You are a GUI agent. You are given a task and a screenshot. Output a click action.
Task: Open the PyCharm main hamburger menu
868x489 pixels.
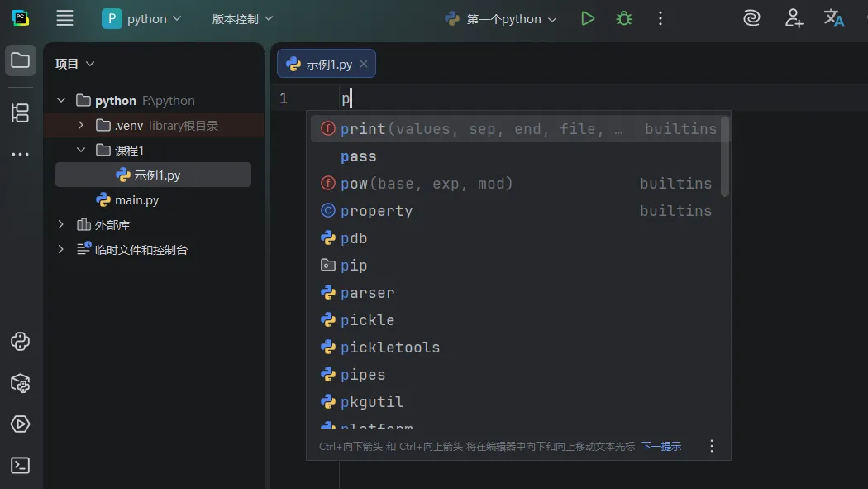(64, 18)
